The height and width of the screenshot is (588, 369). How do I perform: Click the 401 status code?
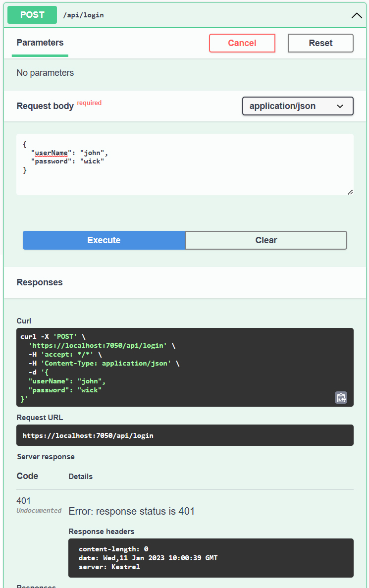tap(24, 501)
